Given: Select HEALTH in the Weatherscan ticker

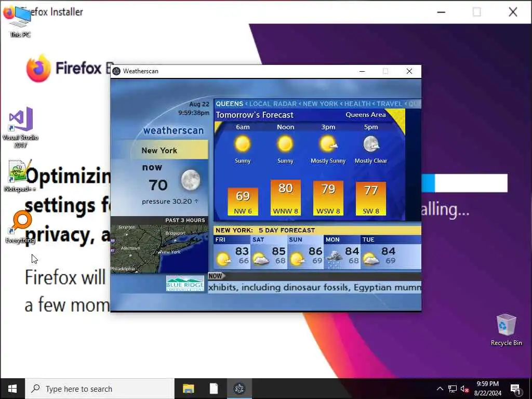Looking at the screenshot, I should coord(357,104).
